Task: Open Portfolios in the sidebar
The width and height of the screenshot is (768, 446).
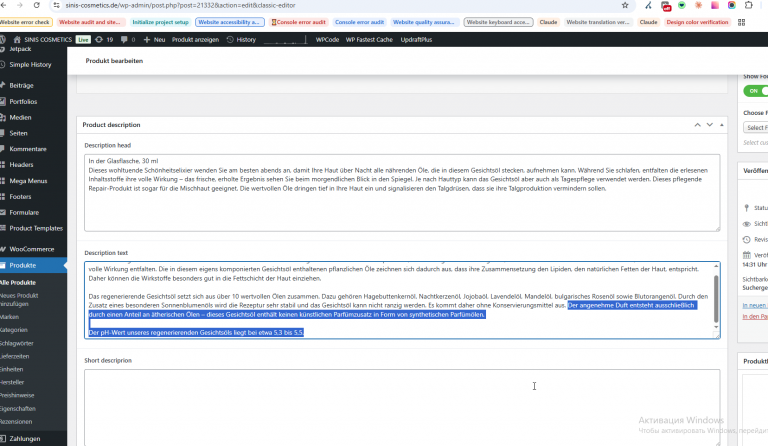Action: [23, 101]
